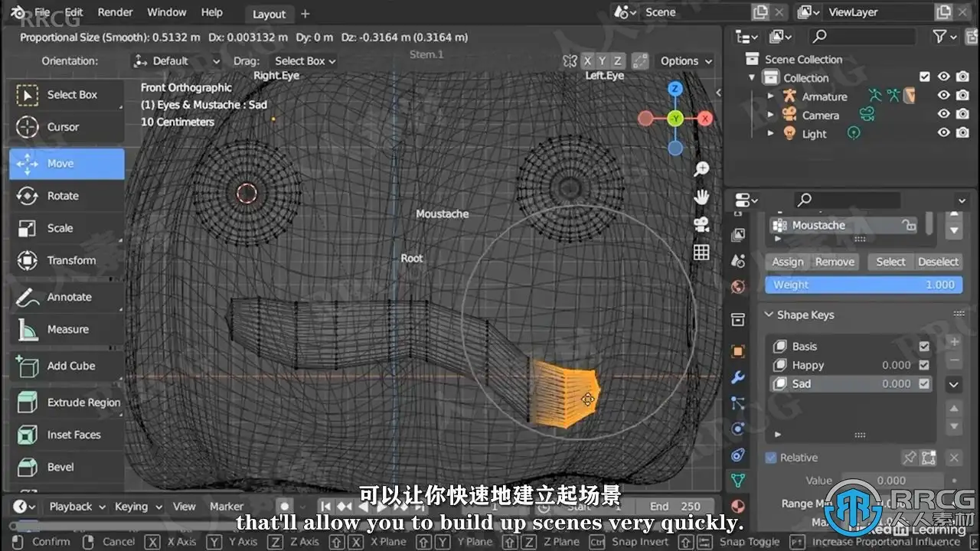Open the World properties globe tab
The height and width of the screenshot is (551, 980).
pos(738,286)
